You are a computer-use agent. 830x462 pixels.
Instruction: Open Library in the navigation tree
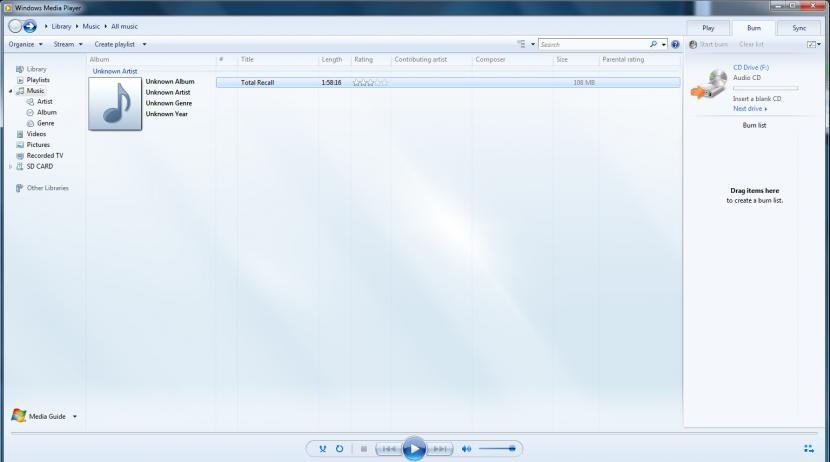click(x=37, y=69)
